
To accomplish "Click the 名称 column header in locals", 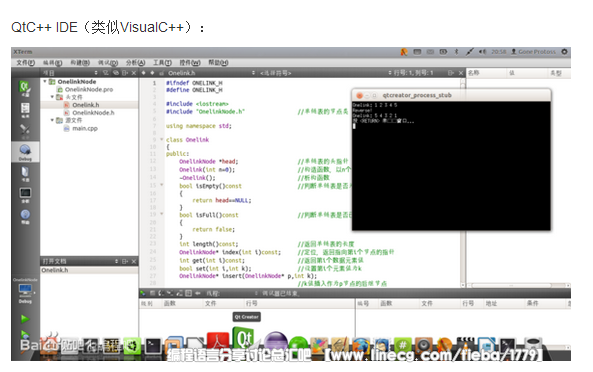I will (487, 73).
